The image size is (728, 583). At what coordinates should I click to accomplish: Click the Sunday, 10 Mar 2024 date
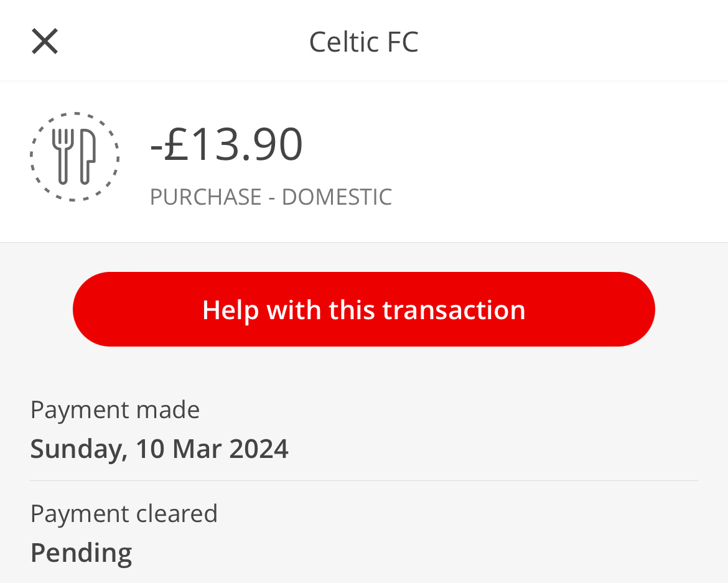pyautogui.click(x=159, y=449)
